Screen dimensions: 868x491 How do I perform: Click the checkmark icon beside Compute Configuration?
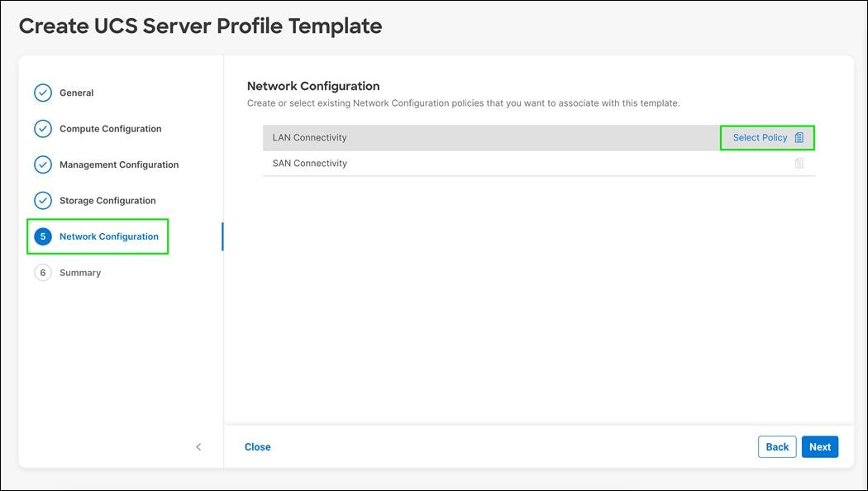[x=43, y=128]
